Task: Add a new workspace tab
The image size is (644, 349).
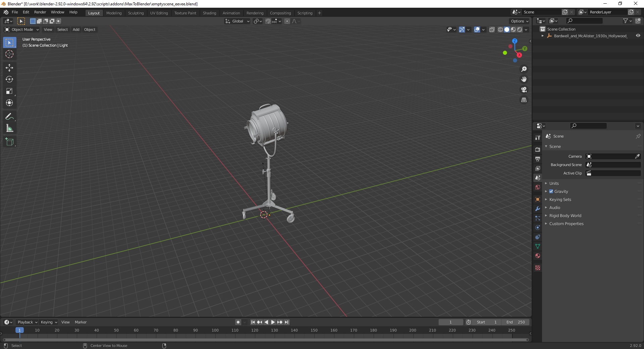Action: [x=319, y=13]
